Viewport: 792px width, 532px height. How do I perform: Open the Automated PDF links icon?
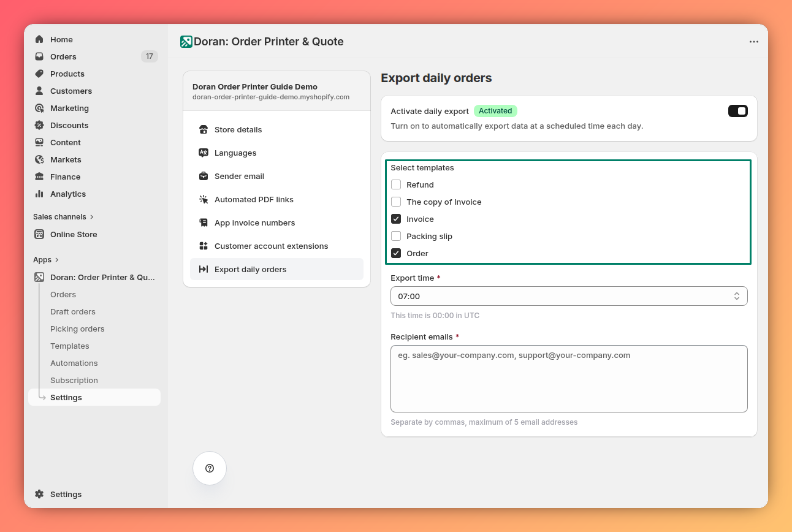click(x=203, y=199)
